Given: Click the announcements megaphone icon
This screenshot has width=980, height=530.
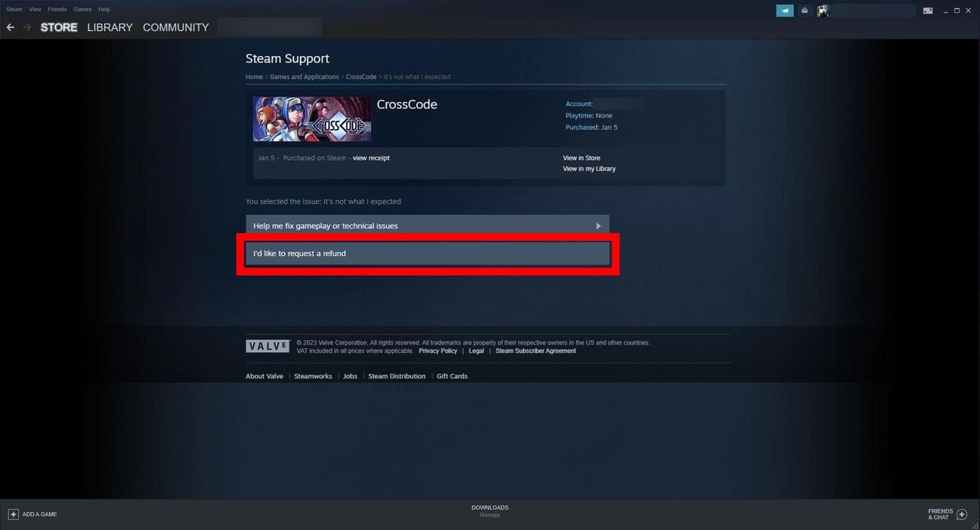Looking at the screenshot, I should [x=785, y=11].
